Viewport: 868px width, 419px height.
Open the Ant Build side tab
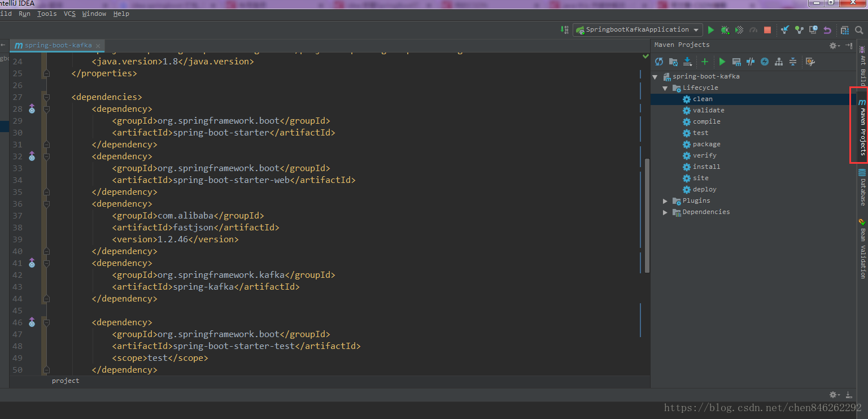click(x=862, y=66)
